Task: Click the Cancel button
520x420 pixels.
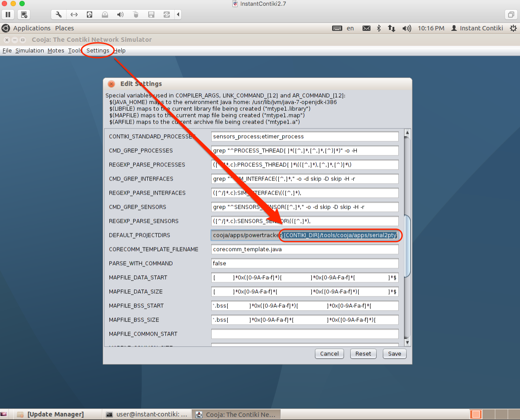Action: [329, 353]
